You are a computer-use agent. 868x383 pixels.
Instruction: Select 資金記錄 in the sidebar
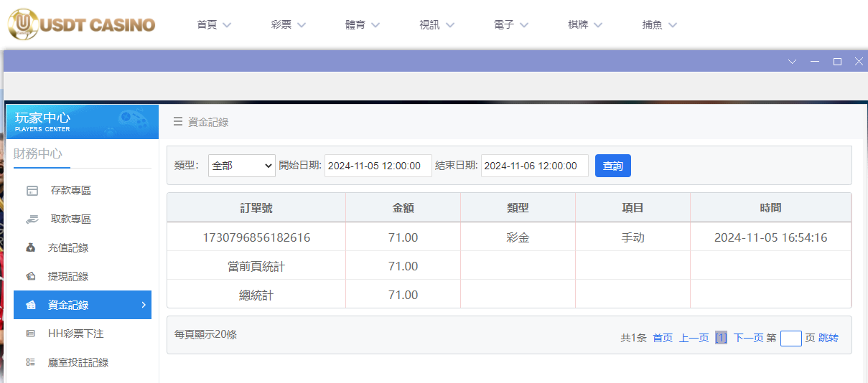82,305
